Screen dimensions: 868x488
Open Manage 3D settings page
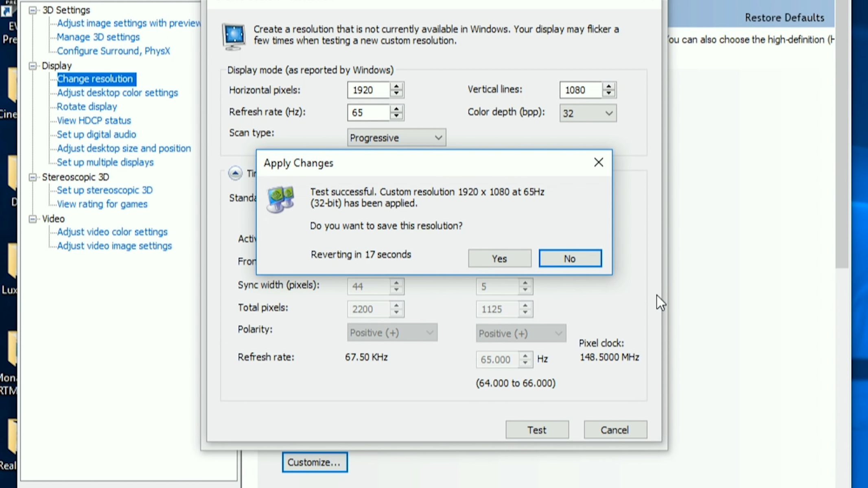(98, 37)
